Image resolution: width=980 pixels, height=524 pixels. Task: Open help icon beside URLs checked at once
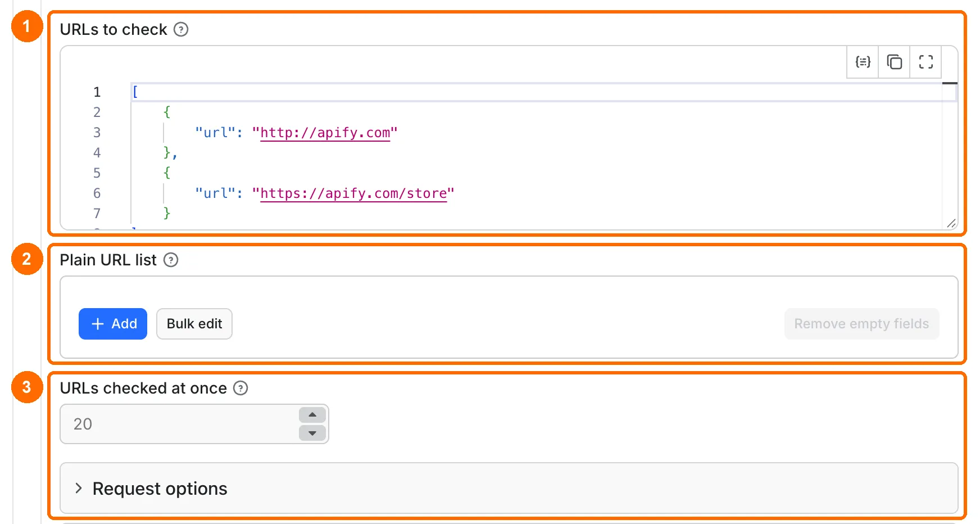(241, 388)
